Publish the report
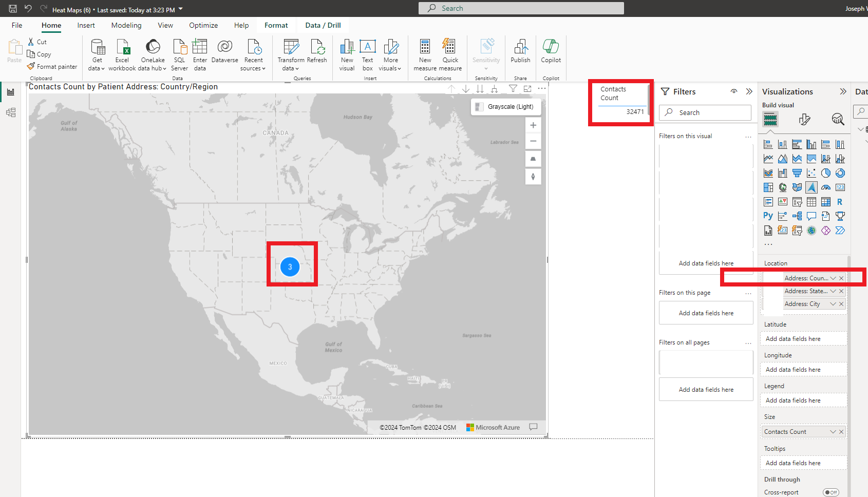This screenshot has height=497, width=868. point(520,51)
